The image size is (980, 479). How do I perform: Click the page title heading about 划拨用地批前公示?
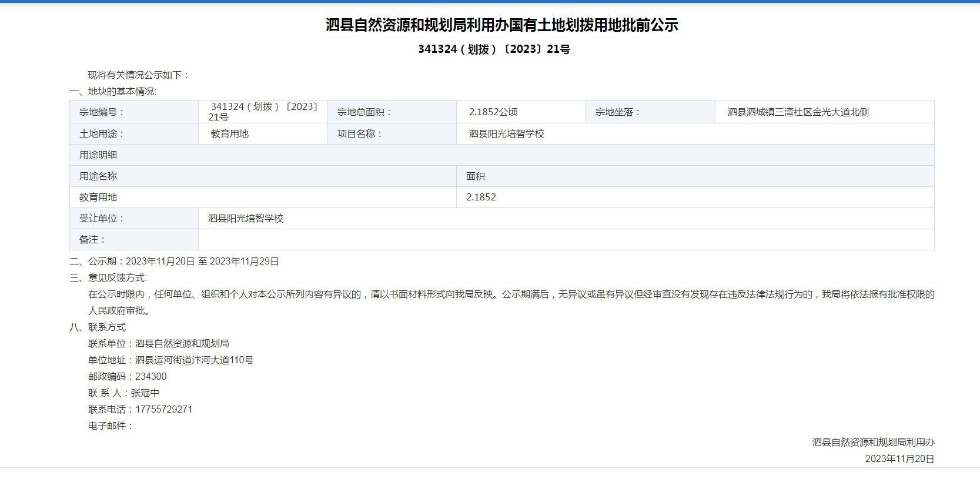[x=502, y=25]
